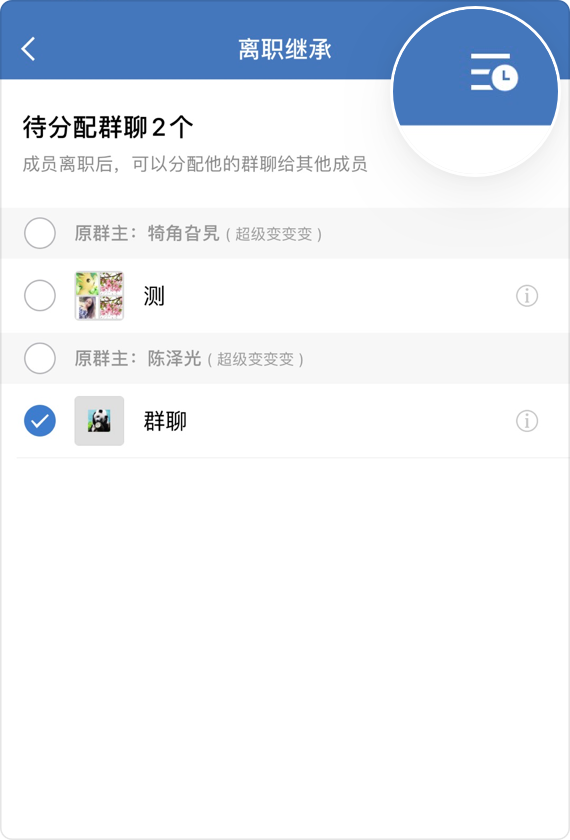
Task: Select all groups of 陈泽光
Action: tap(40, 358)
